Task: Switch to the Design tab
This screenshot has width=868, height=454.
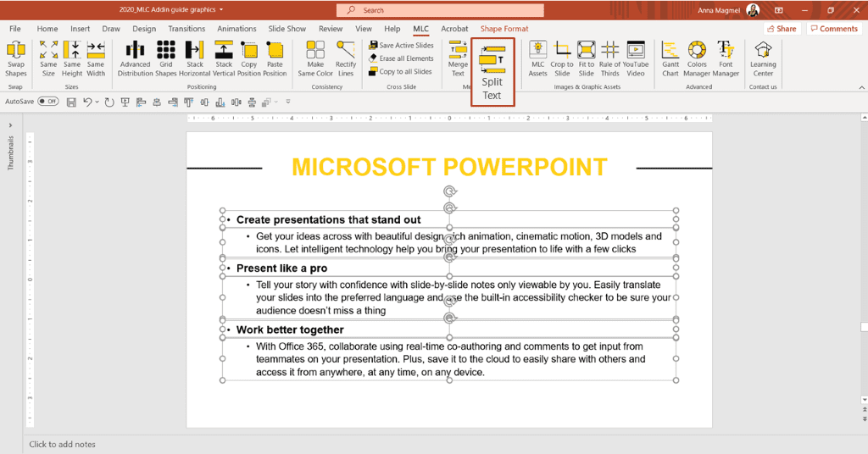Action: 144,29
